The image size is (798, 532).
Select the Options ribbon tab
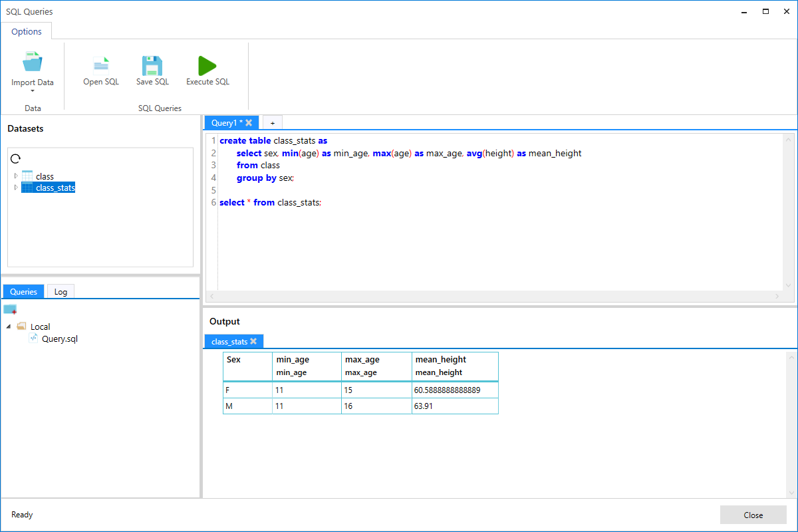[x=27, y=31]
